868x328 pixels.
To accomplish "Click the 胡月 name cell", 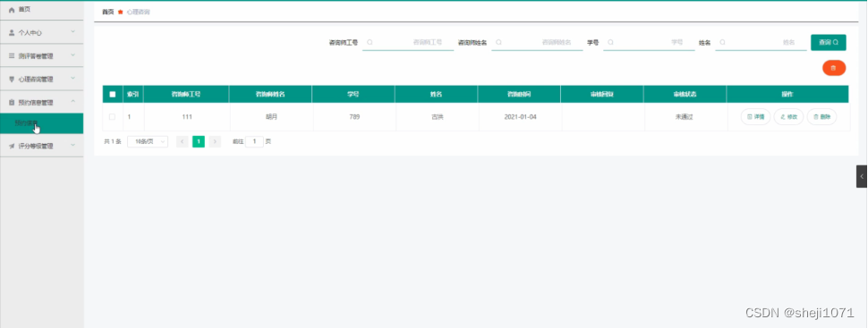I will pos(271,117).
